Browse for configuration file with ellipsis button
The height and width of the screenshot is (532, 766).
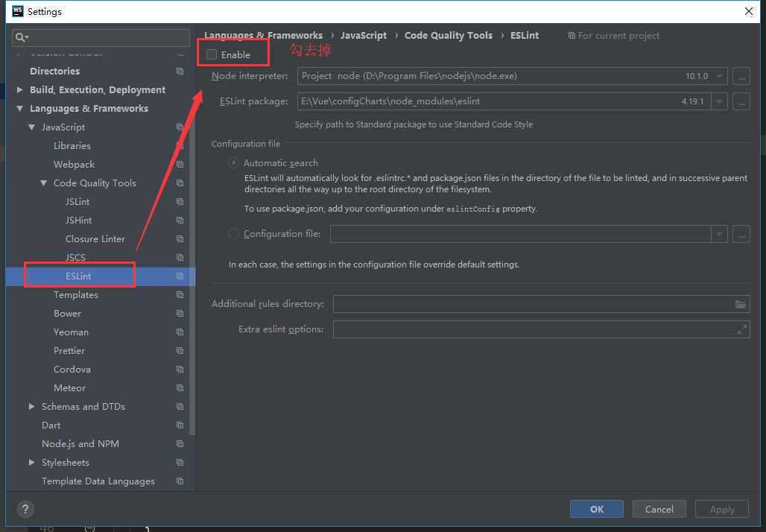pyautogui.click(x=741, y=234)
